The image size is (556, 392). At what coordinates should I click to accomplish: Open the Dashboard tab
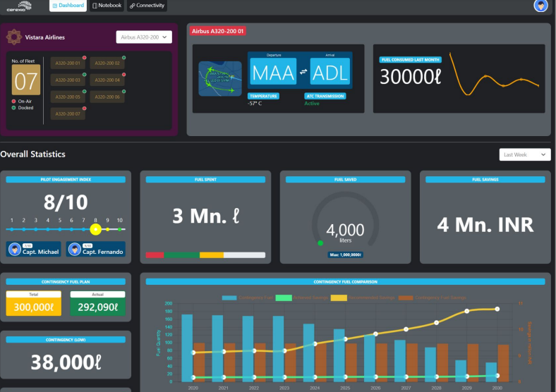[68, 6]
